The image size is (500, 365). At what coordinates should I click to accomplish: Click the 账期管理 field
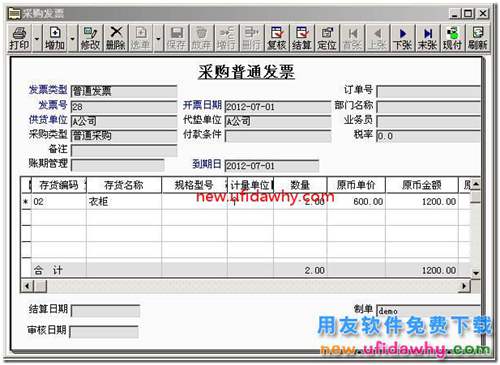point(118,165)
